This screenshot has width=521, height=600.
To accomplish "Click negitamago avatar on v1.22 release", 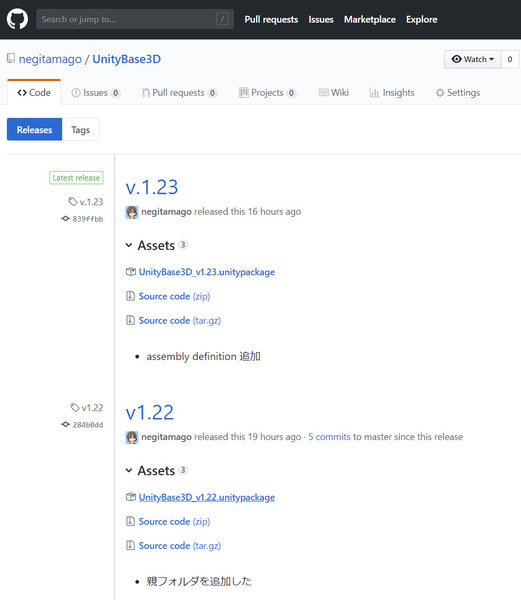I will click(x=132, y=437).
